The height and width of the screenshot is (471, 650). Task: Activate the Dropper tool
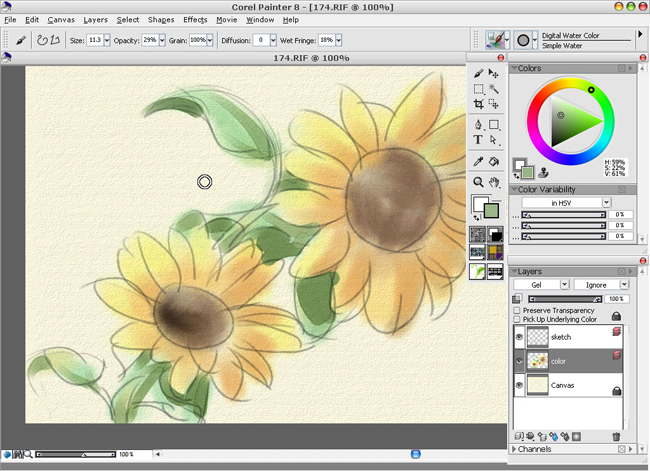[x=479, y=161]
